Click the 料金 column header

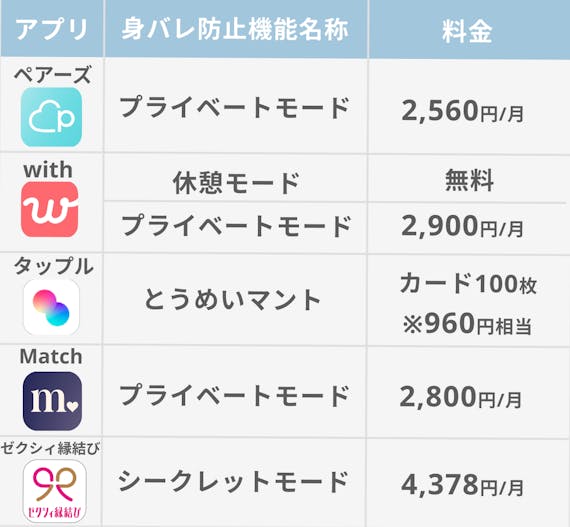point(467,31)
